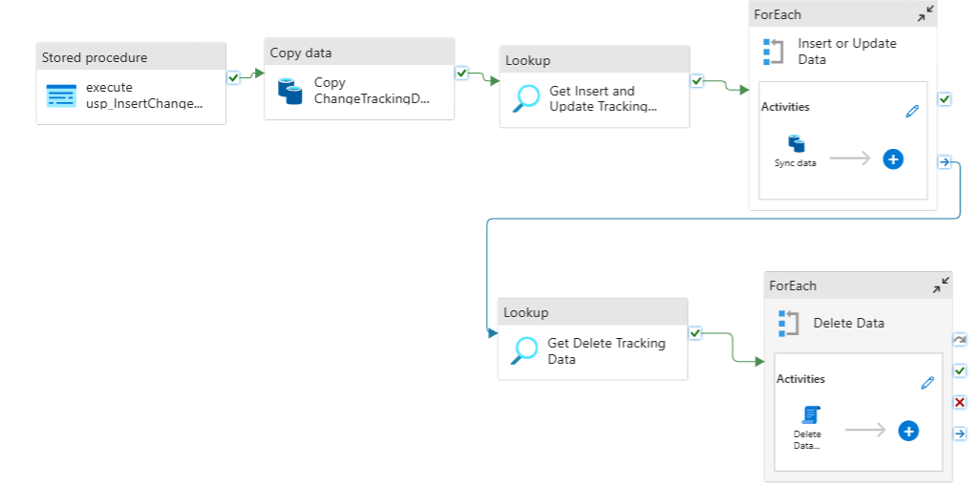Select the Copy data activity header
Viewport: 980px width, 486px height.
click(x=359, y=53)
